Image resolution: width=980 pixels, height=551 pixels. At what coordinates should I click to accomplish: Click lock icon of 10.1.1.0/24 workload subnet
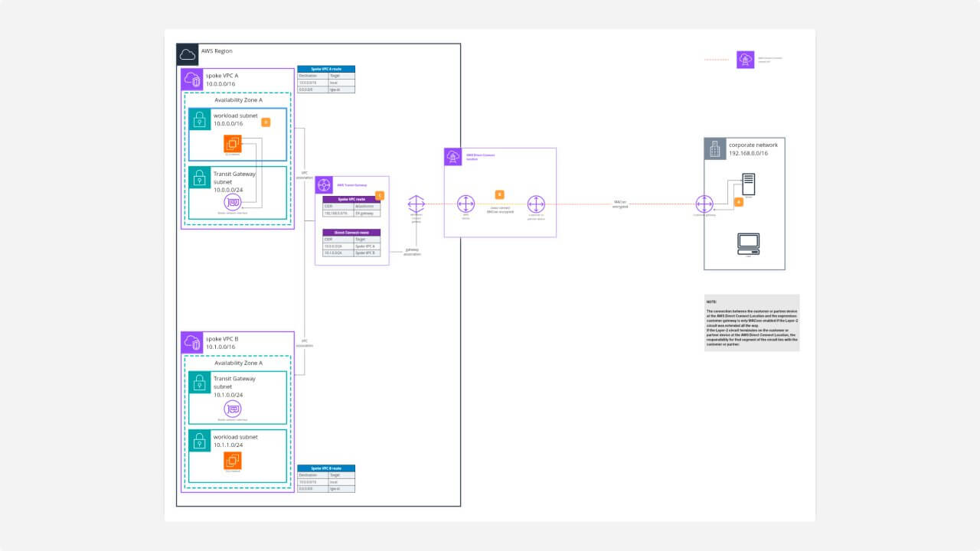tap(200, 440)
